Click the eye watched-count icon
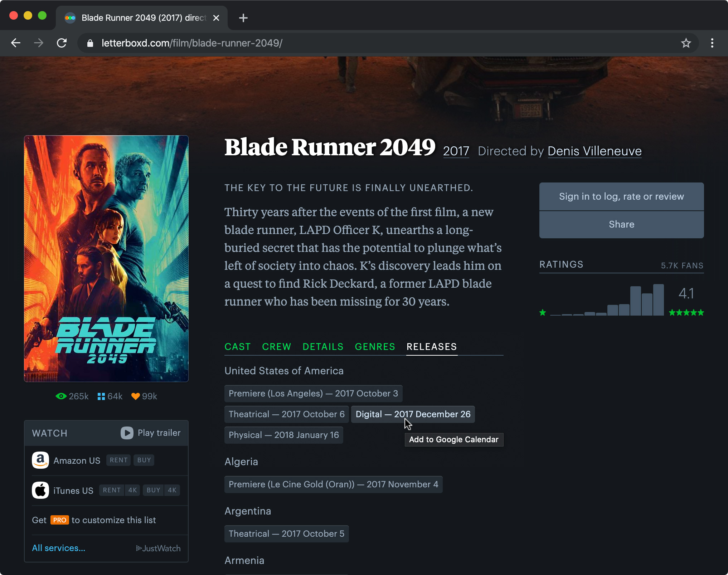This screenshot has height=575, width=728. tap(61, 396)
